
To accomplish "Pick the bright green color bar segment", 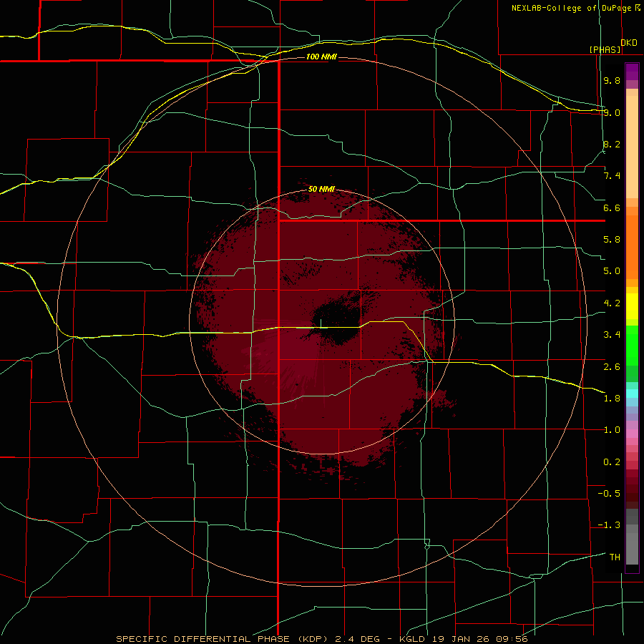I will coord(632,346).
